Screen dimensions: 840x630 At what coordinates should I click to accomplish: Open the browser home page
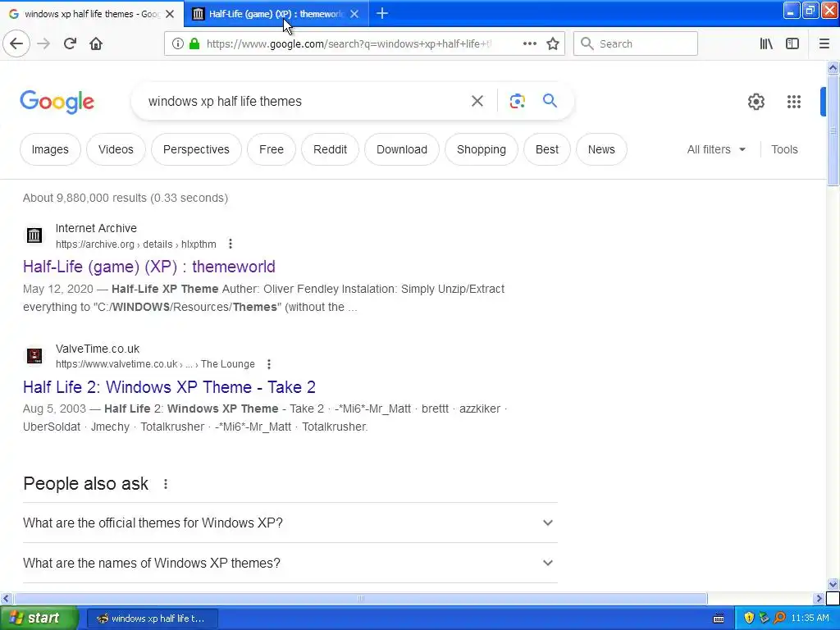click(96, 43)
